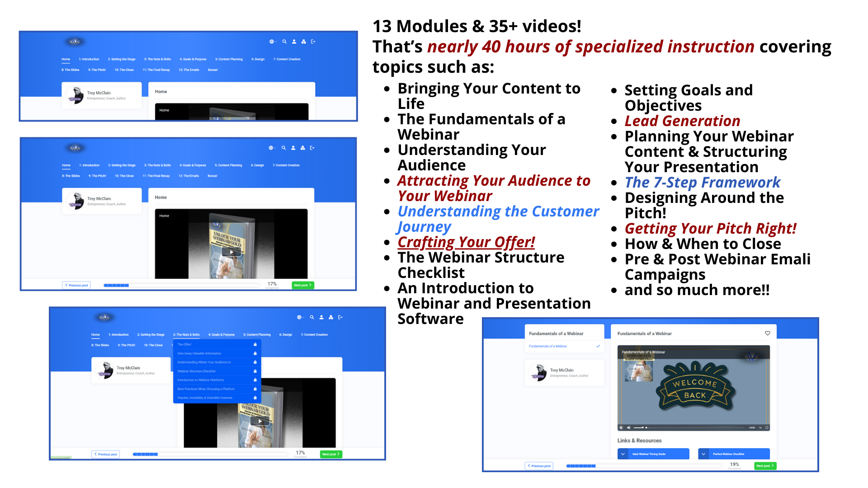The width and height of the screenshot is (868, 488).
Task: Click the Previous post button
Action: pos(538,465)
